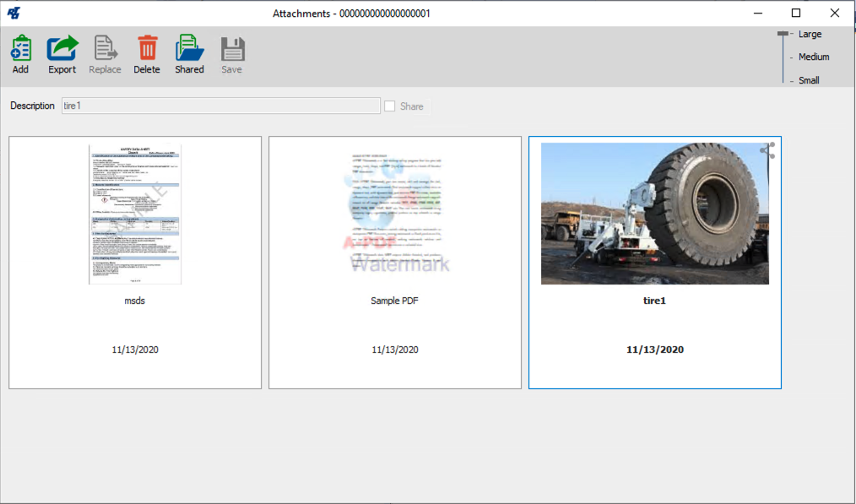Viewport: 856px width, 504px height.
Task: Click the Replace toolbar icon
Action: pyautogui.click(x=106, y=49)
